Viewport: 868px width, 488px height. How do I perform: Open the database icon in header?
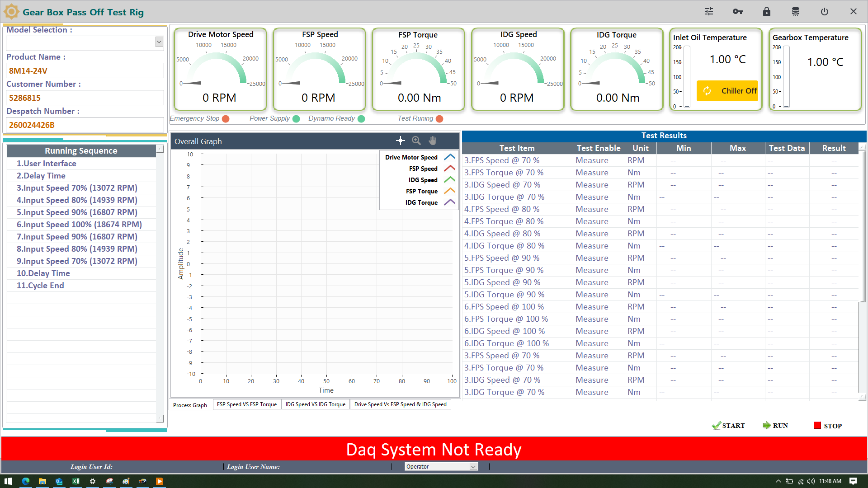click(796, 12)
